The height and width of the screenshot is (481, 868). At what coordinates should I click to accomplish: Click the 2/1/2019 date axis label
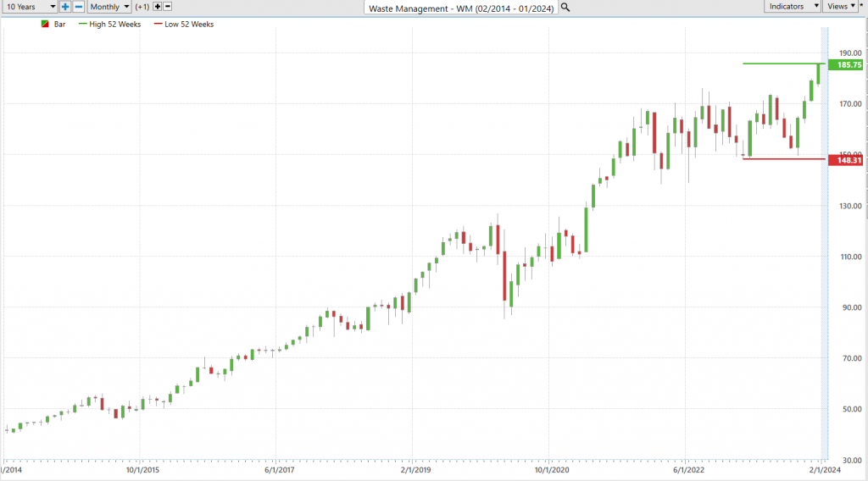tap(415, 470)
